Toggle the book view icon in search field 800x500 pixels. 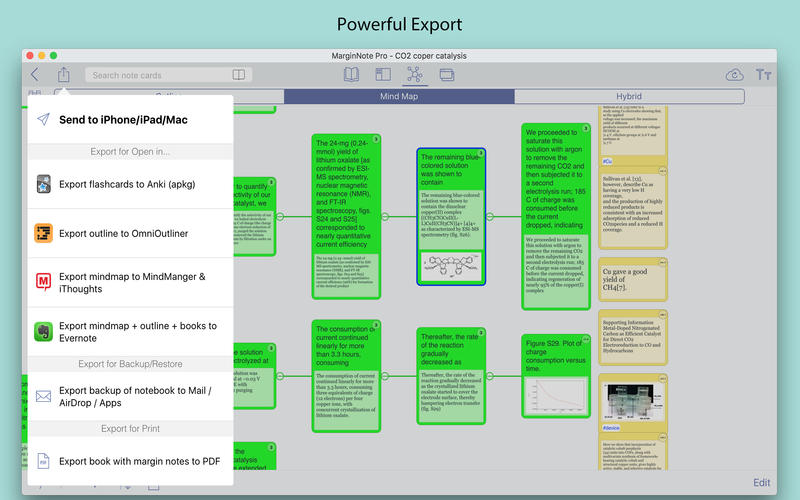coord(239,75)
